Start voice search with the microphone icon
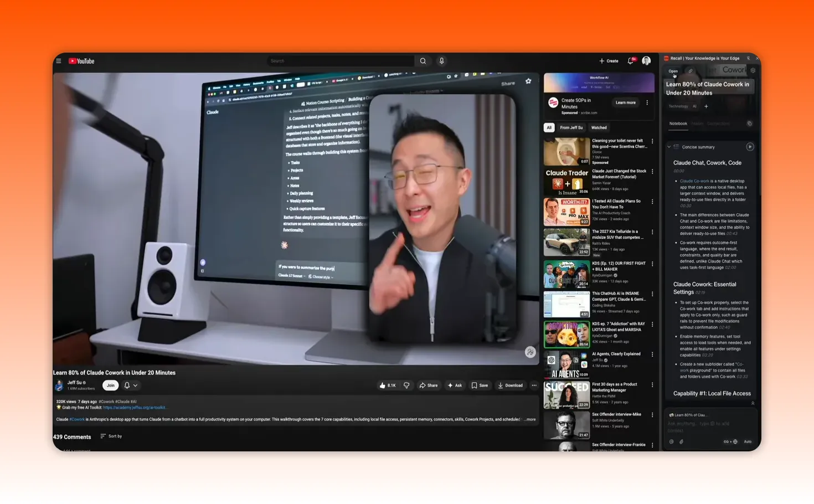This screenshot has height=504, width=814. (x=441, y=61)
